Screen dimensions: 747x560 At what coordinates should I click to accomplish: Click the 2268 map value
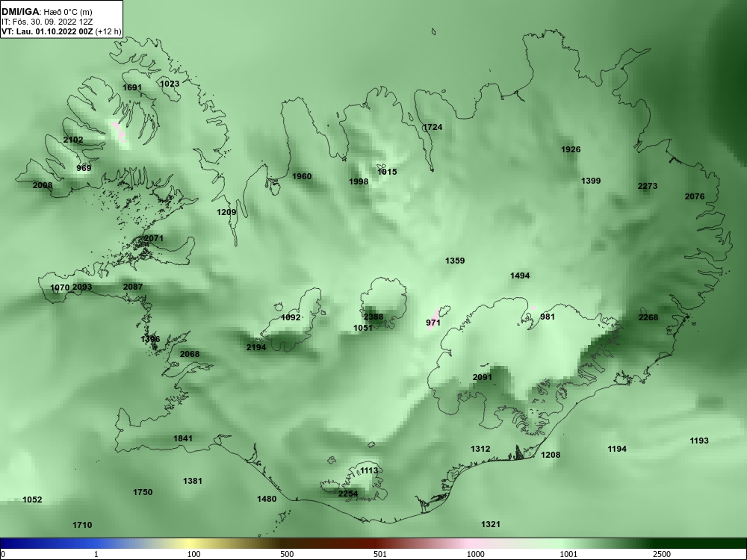point(648,317)
